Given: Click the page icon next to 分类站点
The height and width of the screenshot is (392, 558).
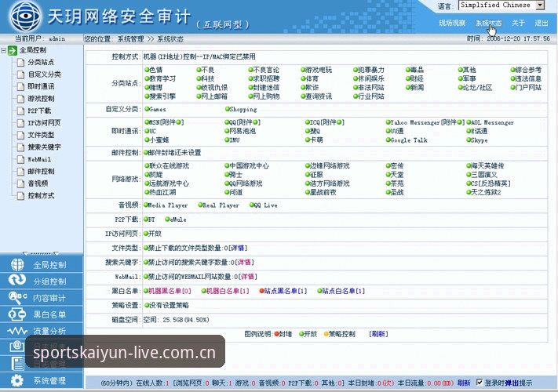Looking at the screenshot, I should (x=21, y=63).
